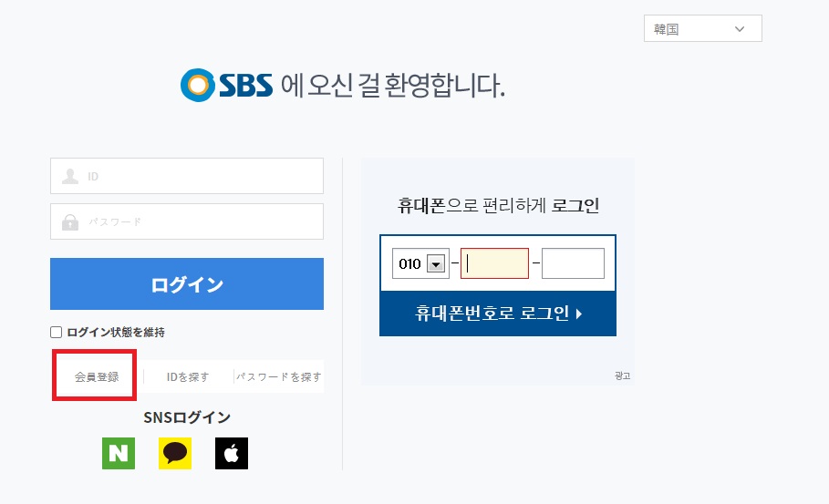Click the middle phone number input field

(x=494, y=263)
